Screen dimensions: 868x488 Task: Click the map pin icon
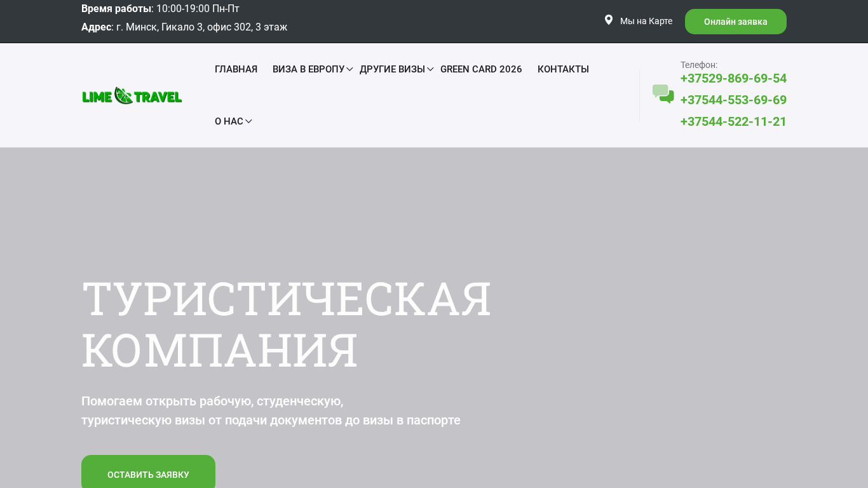608,20
